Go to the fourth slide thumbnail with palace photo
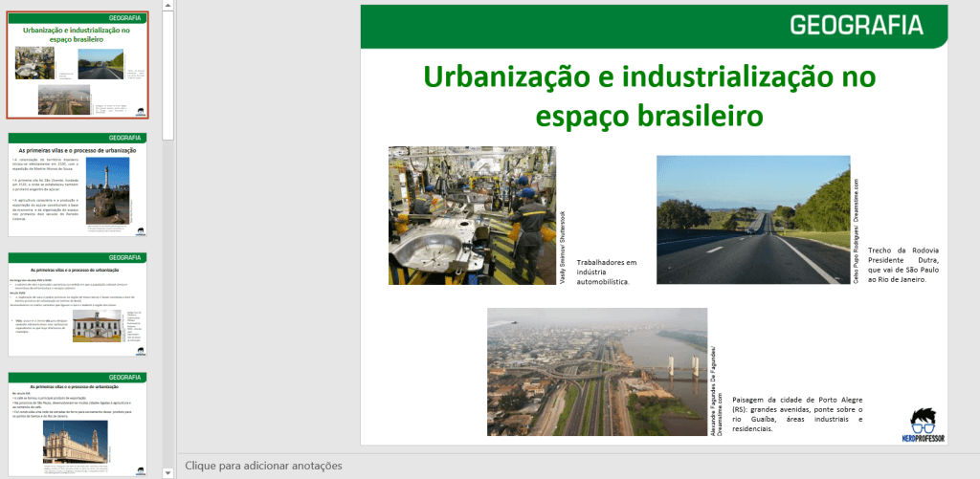The width and height of the screenshot is (980, 479). coord(78,425)
